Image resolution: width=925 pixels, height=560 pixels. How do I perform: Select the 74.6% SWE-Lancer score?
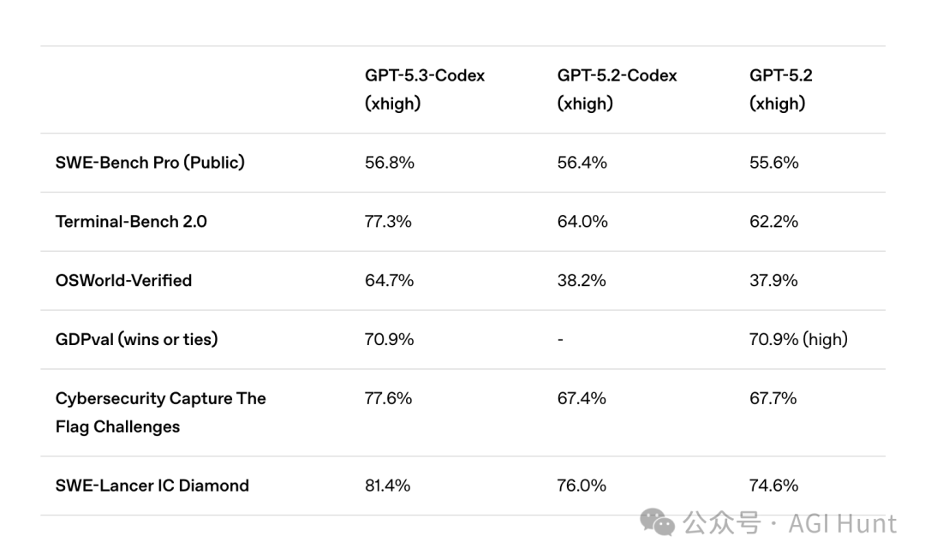point(773,486)
